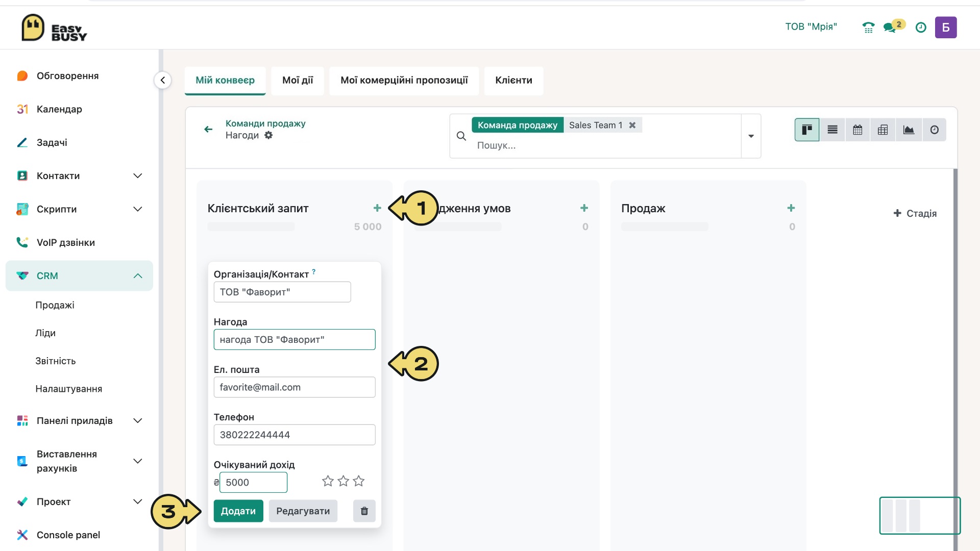Expand the Контакти submenu
This screenshot has height=551, width=980.
pos(137,176)
